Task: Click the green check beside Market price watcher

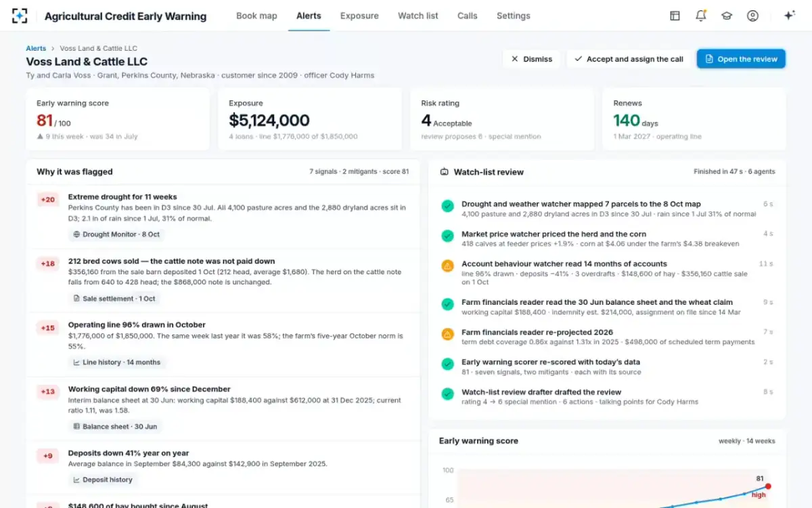Action: coord(447,236)
